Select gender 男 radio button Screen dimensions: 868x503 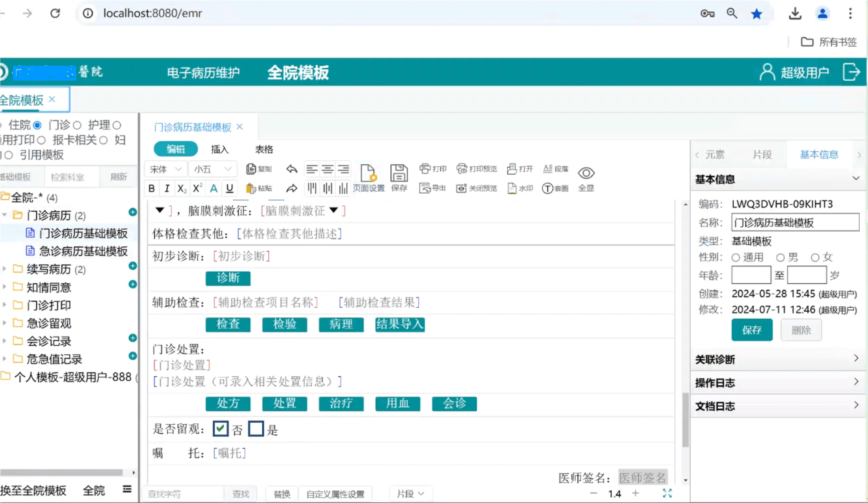(780, 257)
